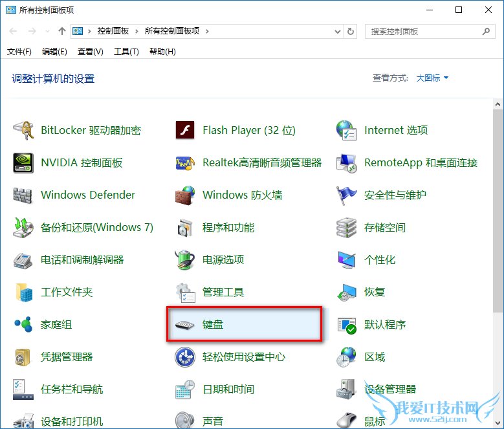Expand the 查看方式 大图标 dropdown
Screen dimensions: 504x429
click(x=432, y=78)
